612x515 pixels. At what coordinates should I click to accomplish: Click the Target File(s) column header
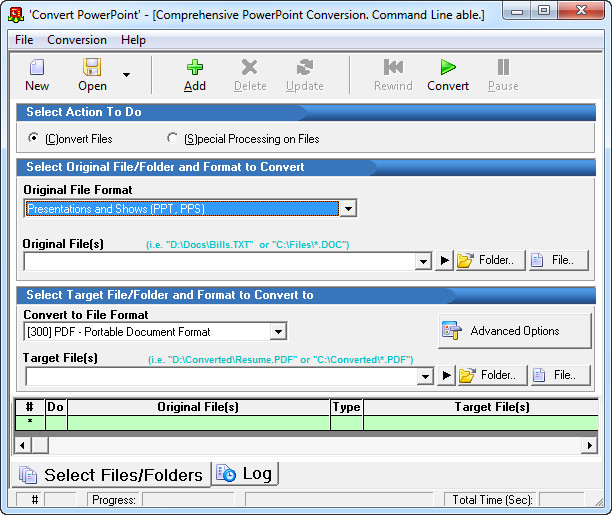click(x=481, y=407)
